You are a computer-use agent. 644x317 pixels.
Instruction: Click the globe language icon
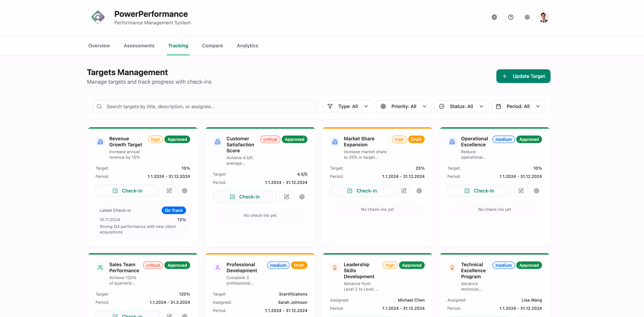(494, 17)
